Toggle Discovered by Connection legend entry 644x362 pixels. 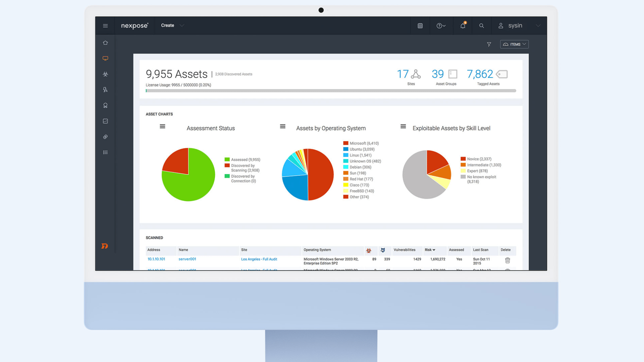click(x=241, y=178)
